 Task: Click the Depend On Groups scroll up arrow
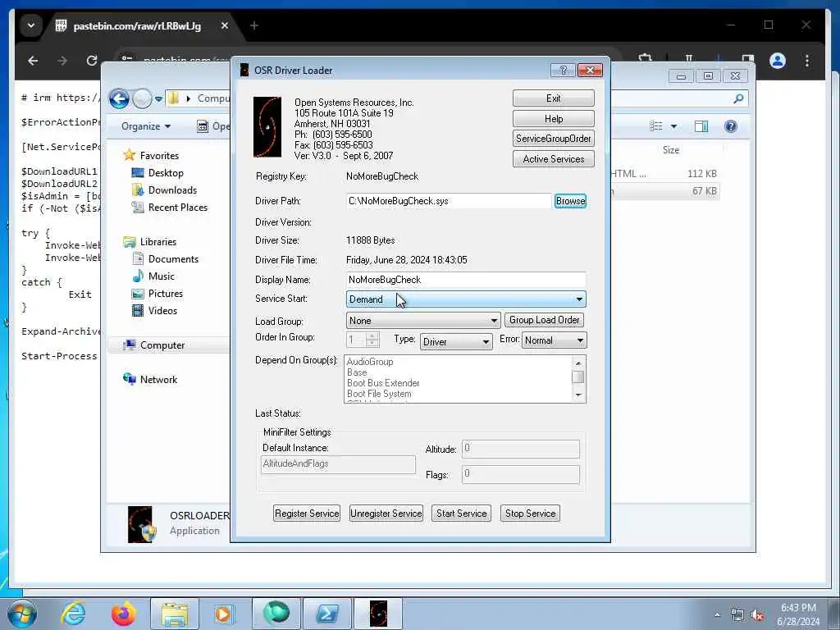click(578, 363)
